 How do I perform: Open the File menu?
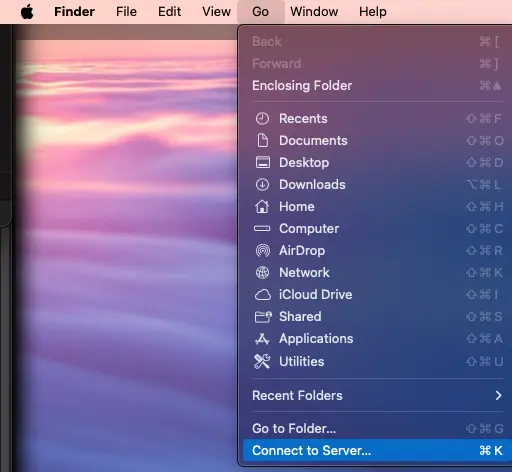126,12
